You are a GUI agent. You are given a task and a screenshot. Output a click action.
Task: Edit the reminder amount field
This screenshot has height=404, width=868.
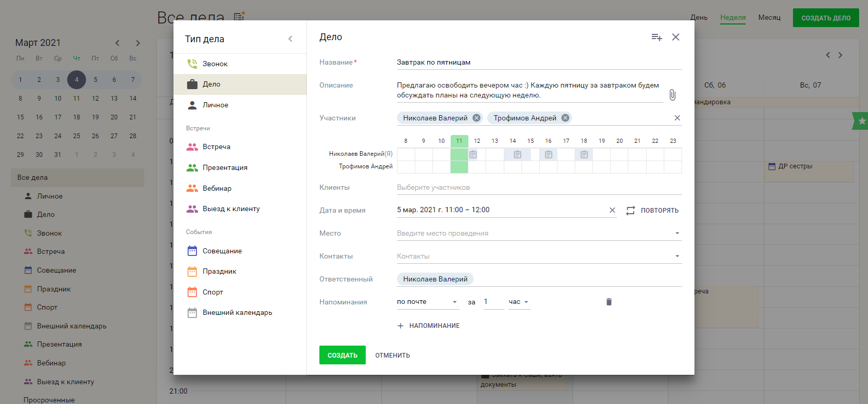[x=493, y=302]
